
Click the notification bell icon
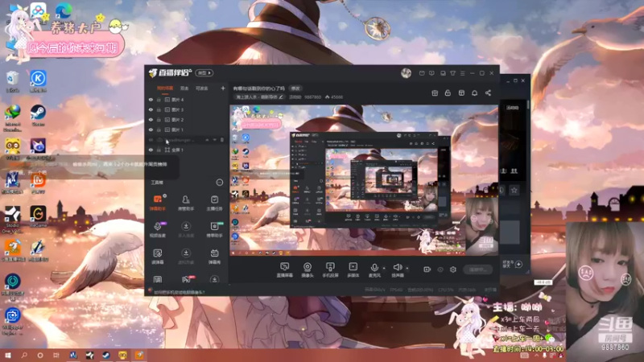click(474, 93)
